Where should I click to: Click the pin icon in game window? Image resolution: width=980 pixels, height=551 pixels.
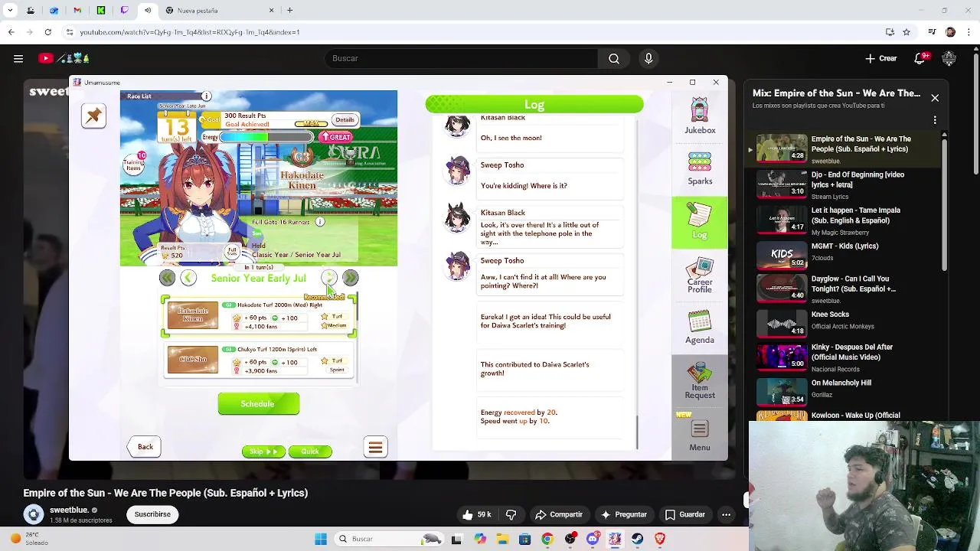(x=93, y=116)
